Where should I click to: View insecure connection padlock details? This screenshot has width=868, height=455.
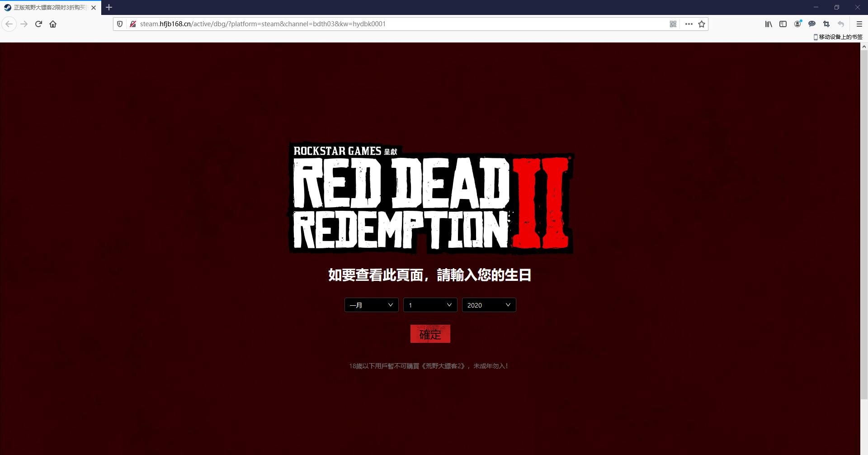132,24
